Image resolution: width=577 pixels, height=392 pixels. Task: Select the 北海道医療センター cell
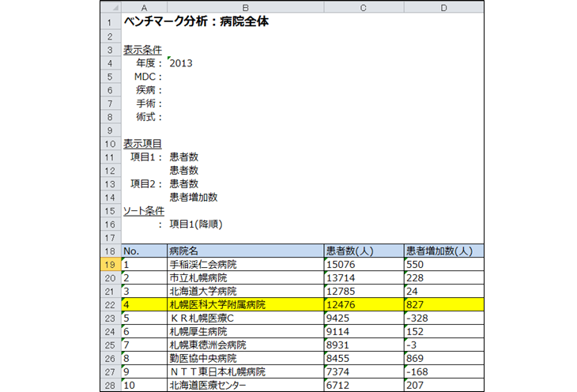coord(246,386)
